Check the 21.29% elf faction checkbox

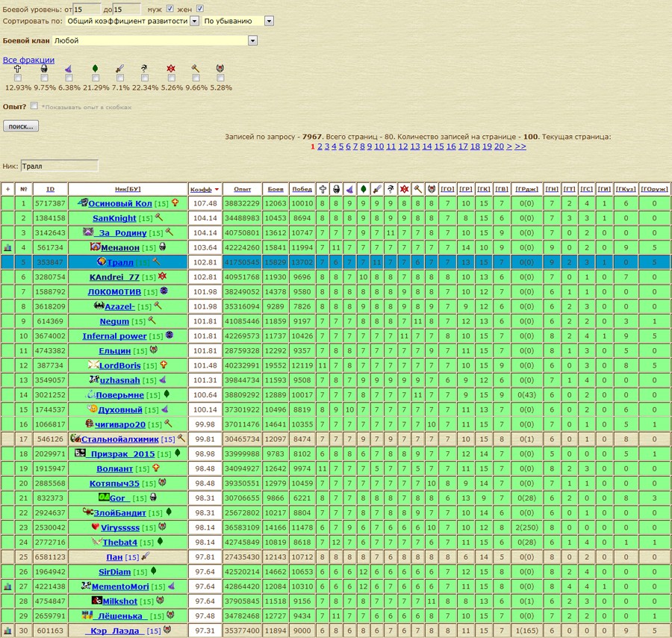coord(95,78)
